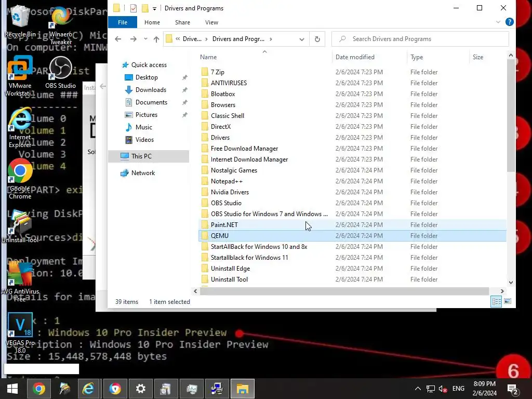The image size is (532, 399).
Task: Launch OBS Studio desktop shortcut
Action: coord(60,73)
